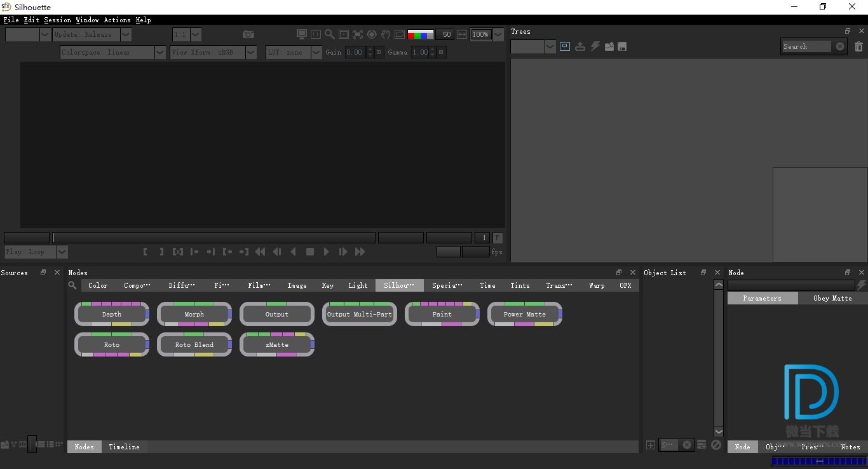Open the LUT: none dropdown
Screen dimensions: 868x469
(294, 52)
